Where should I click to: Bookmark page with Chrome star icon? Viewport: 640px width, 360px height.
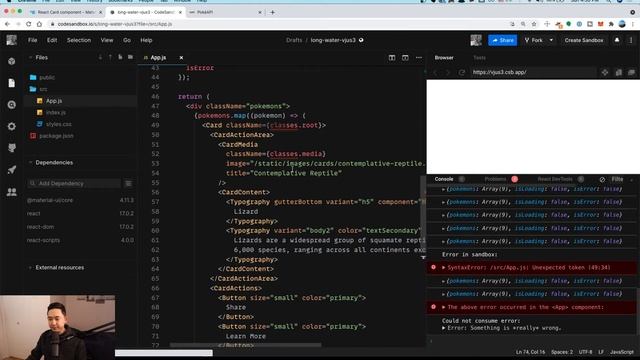(534, 24)
